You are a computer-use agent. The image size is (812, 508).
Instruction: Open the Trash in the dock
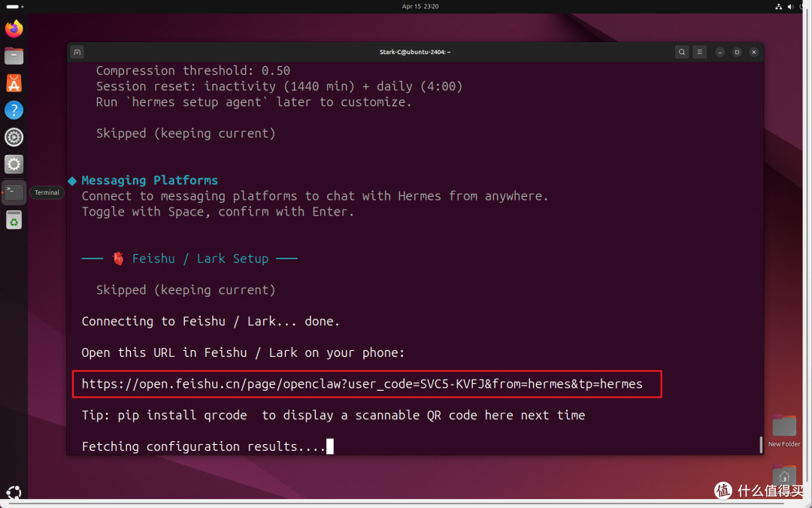(x=14, y=219)
